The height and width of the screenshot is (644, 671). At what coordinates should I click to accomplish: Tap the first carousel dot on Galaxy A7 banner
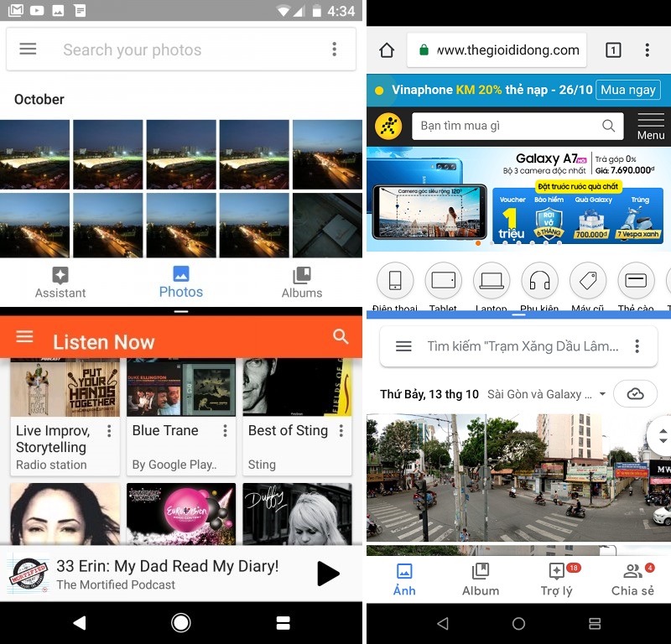click(478, 243)
